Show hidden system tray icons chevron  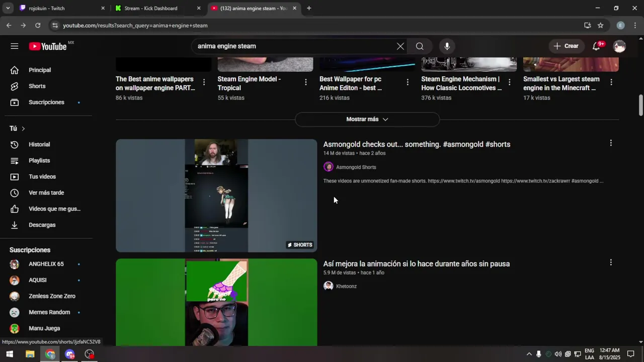click(529, 354)
